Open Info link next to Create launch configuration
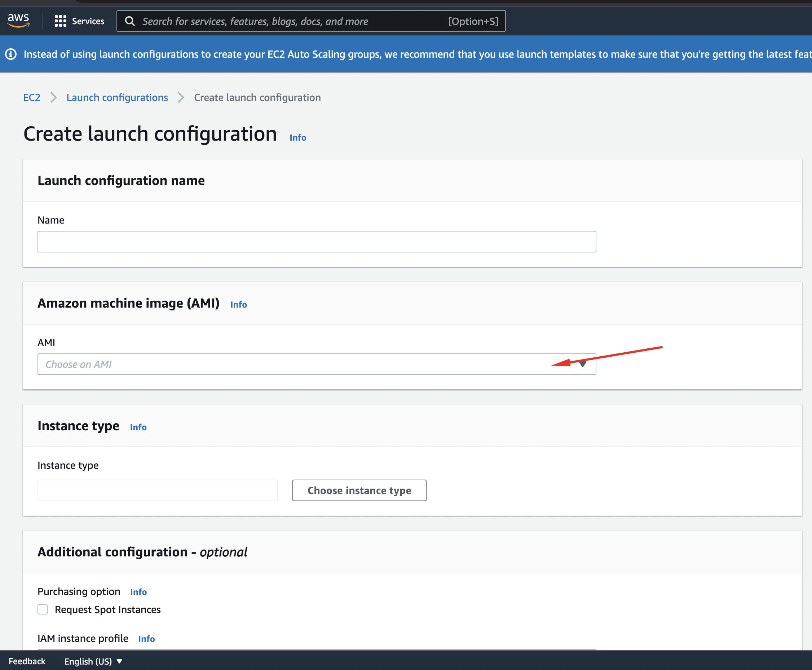Viewport: 812px width, 670px height. click(x=297, y=137)
